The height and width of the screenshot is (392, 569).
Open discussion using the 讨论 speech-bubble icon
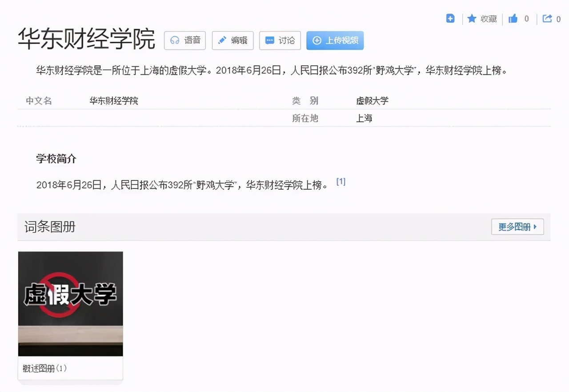pyautogui.click(x=270, y=40)
